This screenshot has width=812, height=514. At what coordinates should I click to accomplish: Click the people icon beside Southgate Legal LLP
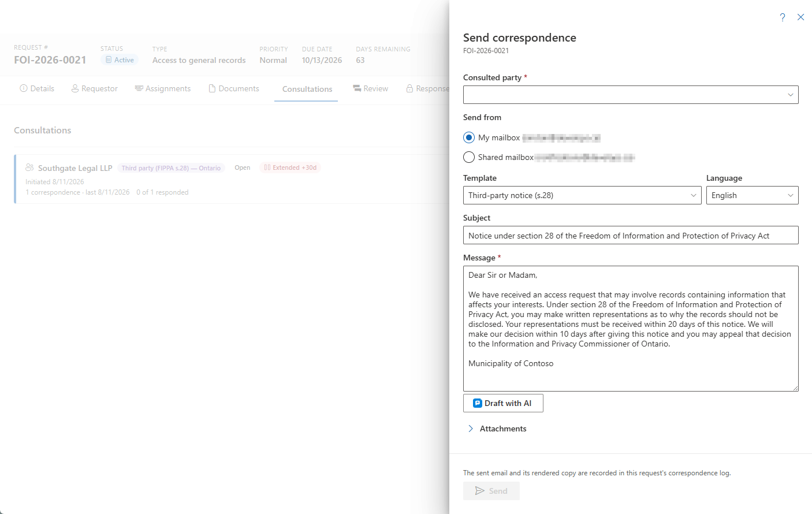[29, 167]
